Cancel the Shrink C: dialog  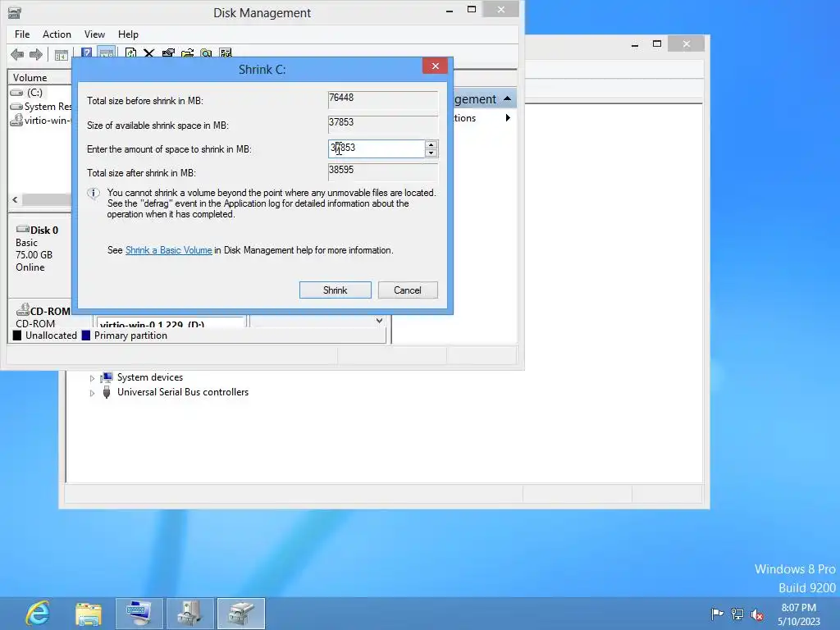(408, 290)
